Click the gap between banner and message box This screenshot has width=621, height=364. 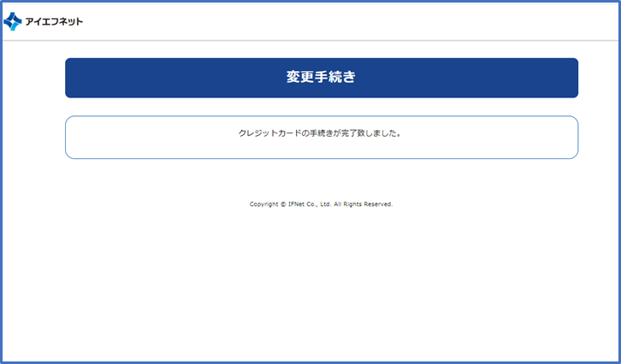click(321, 107)
